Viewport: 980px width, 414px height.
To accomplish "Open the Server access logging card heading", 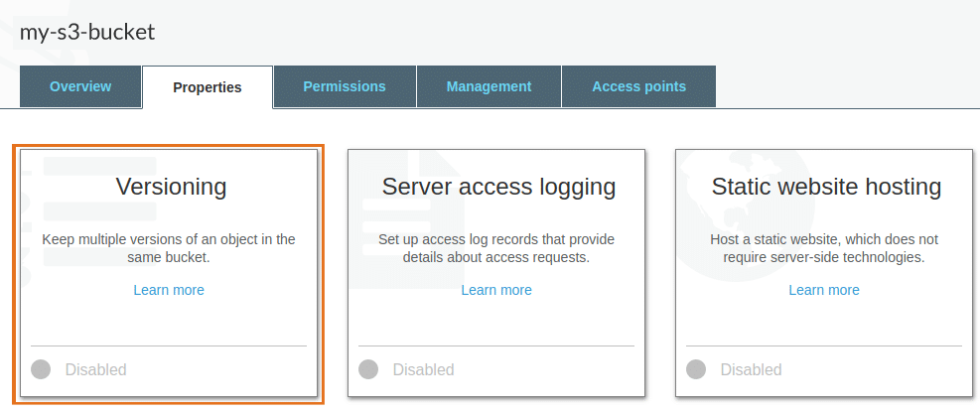I will pos(498,187).
